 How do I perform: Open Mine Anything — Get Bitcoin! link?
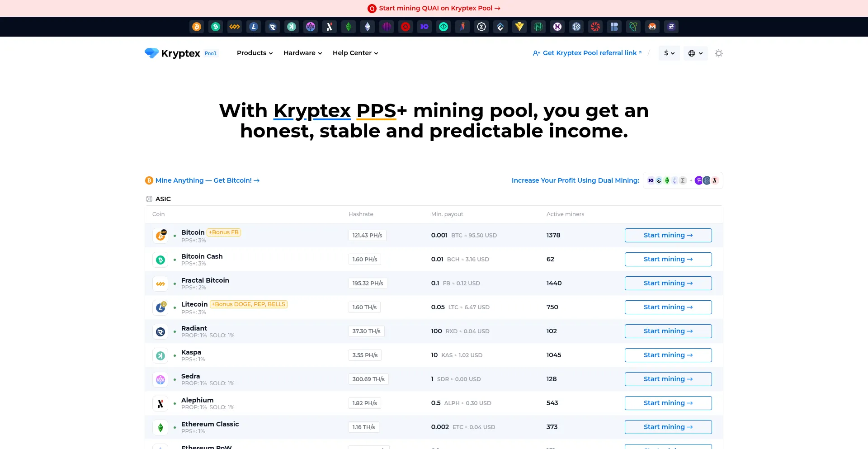click(203, 180)
